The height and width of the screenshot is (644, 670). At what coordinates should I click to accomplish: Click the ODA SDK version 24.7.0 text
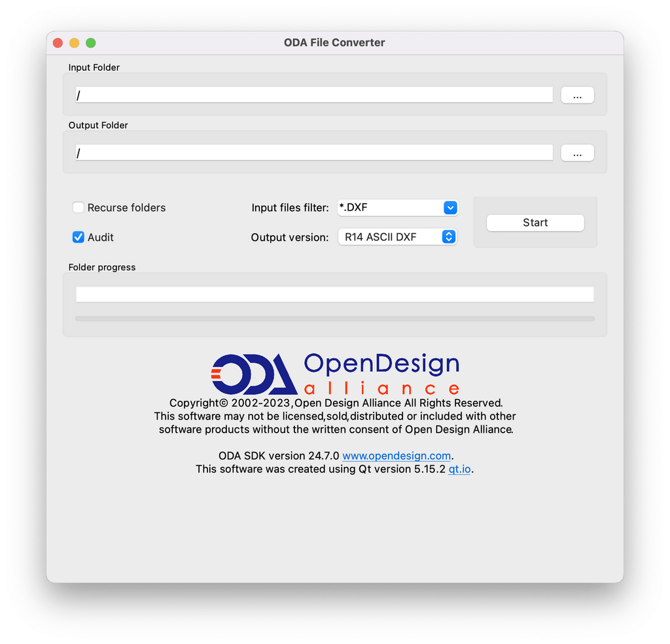tap(279, 456)
